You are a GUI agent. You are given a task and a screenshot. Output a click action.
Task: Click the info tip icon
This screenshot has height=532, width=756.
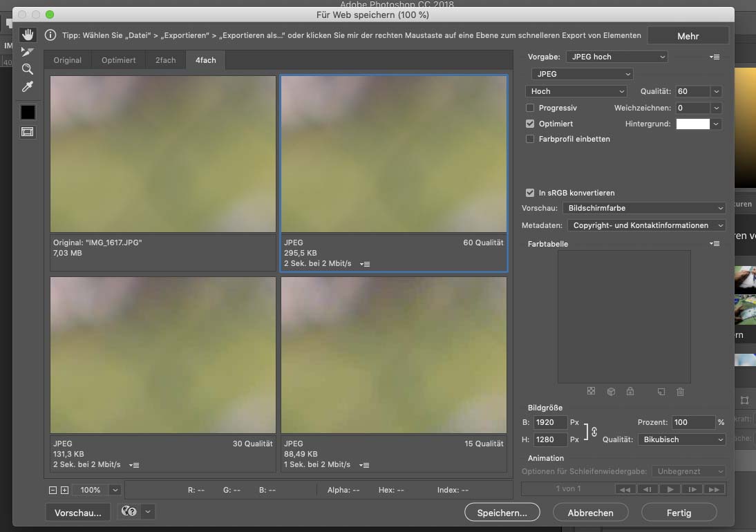(x=50, y=35)
